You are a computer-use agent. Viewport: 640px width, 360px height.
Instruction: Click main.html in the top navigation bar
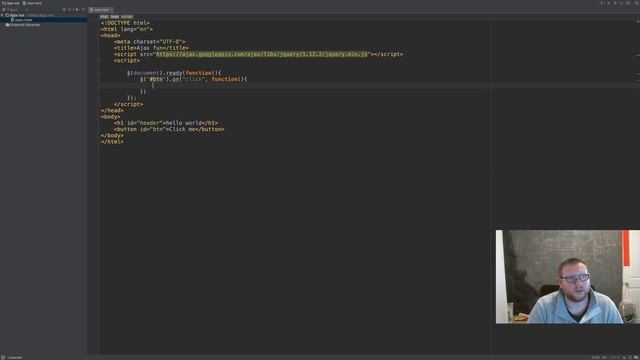[33, 3]
